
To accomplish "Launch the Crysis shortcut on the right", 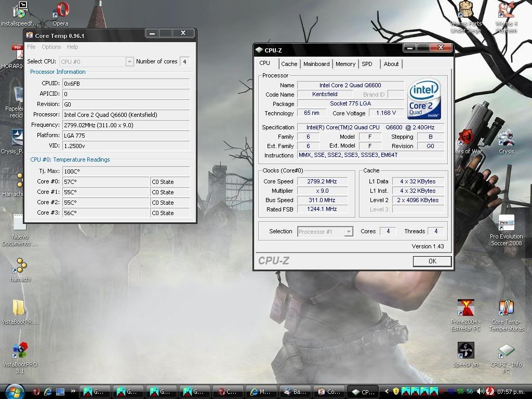I will pos(506,142).
